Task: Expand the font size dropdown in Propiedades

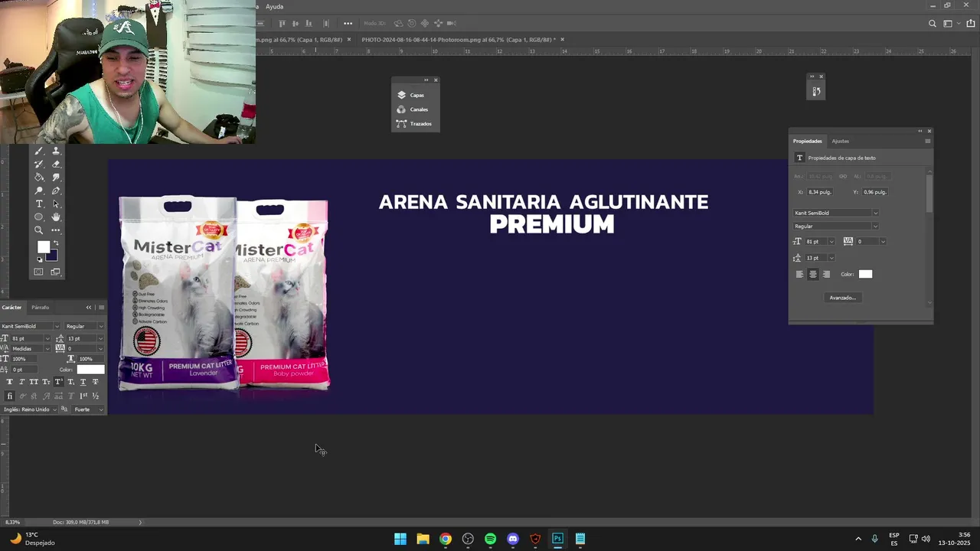Action: point(831,242)
